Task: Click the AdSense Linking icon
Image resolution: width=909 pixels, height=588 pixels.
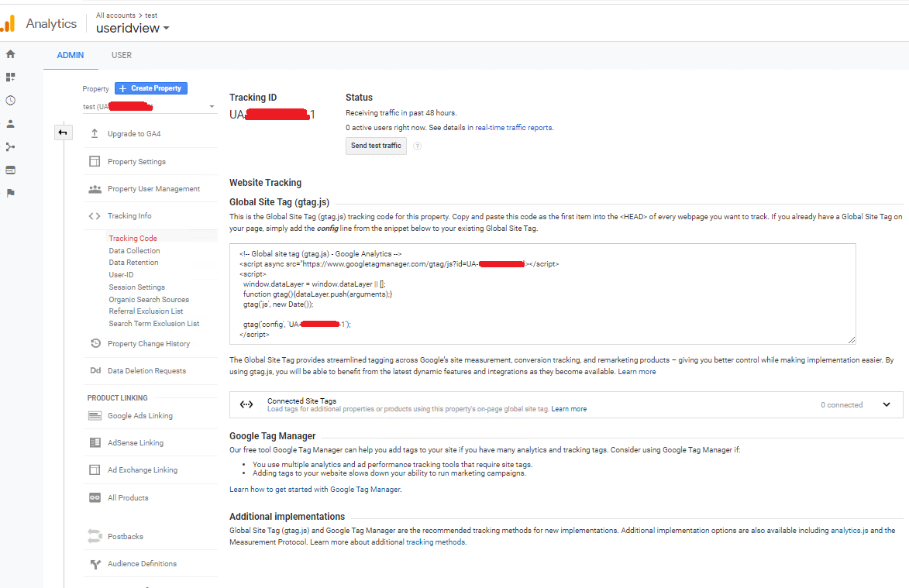Action: pyautogui.click(x=95, y=442)
